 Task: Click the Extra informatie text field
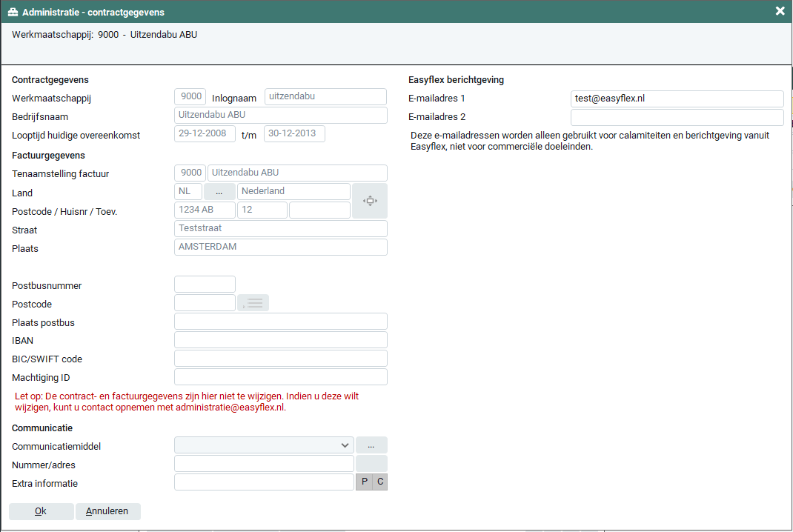click(x=264, y=482)
